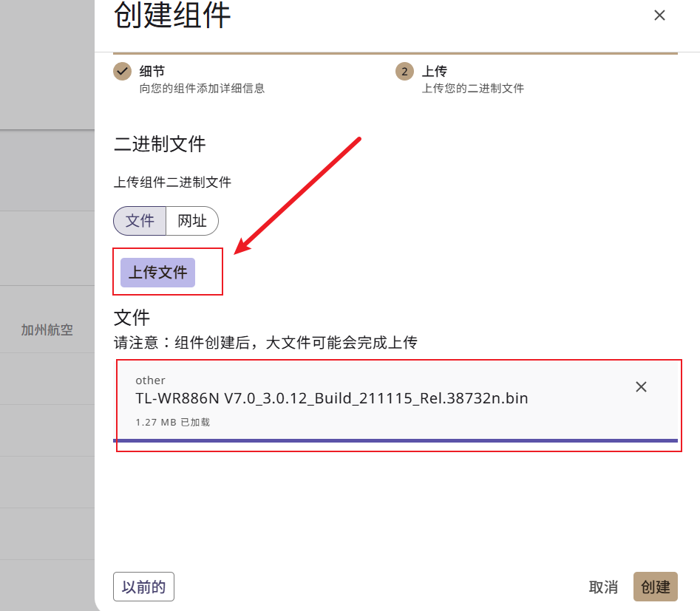Click the step 2 number circle
This screenshot has height=611, width=700.
click(x=404, y=72)
